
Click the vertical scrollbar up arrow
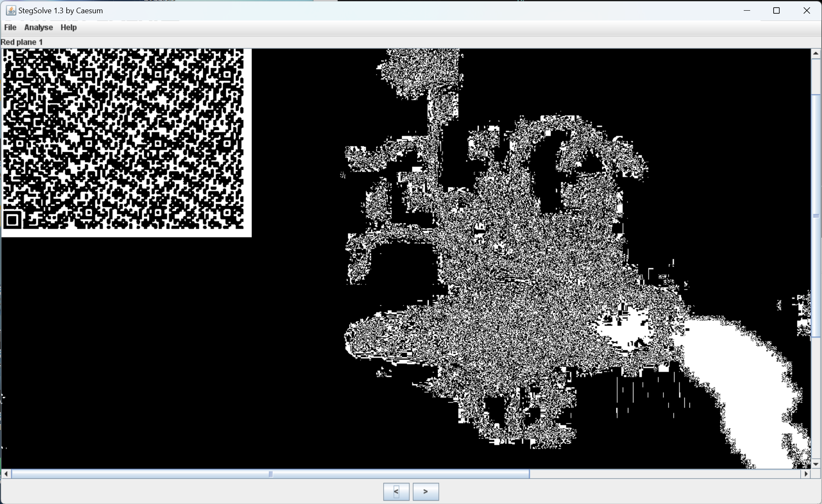(x=816, y=53)
